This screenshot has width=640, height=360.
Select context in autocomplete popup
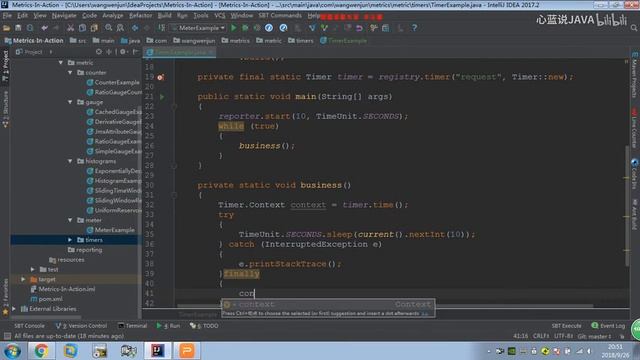click(328, 304)
